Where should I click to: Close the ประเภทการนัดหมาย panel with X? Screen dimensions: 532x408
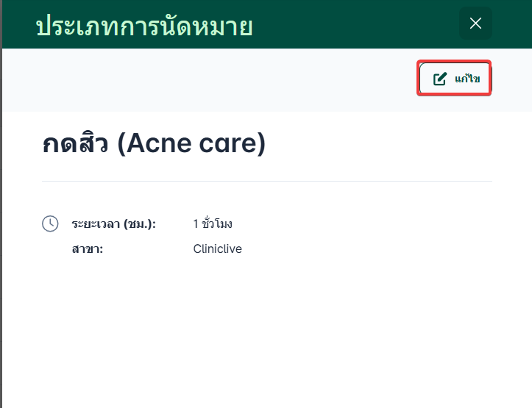click(x=475, y=24)
